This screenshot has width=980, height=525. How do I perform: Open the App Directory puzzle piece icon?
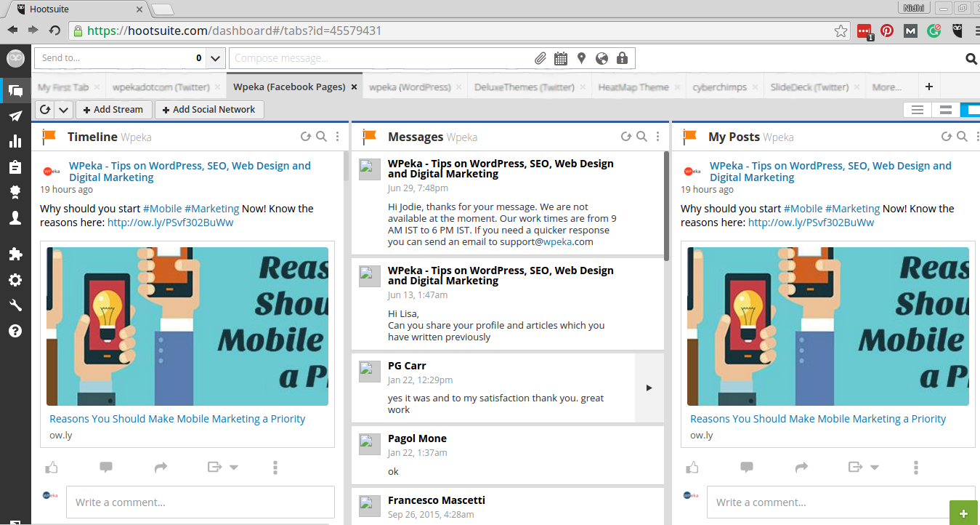[x=15, y=254]
